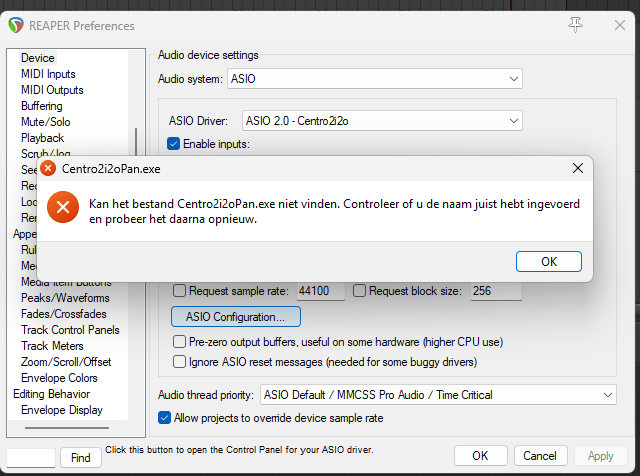Select Track Control Panels in the tree
This screenshot has height=476, width=640.
(x=70, y=330)
